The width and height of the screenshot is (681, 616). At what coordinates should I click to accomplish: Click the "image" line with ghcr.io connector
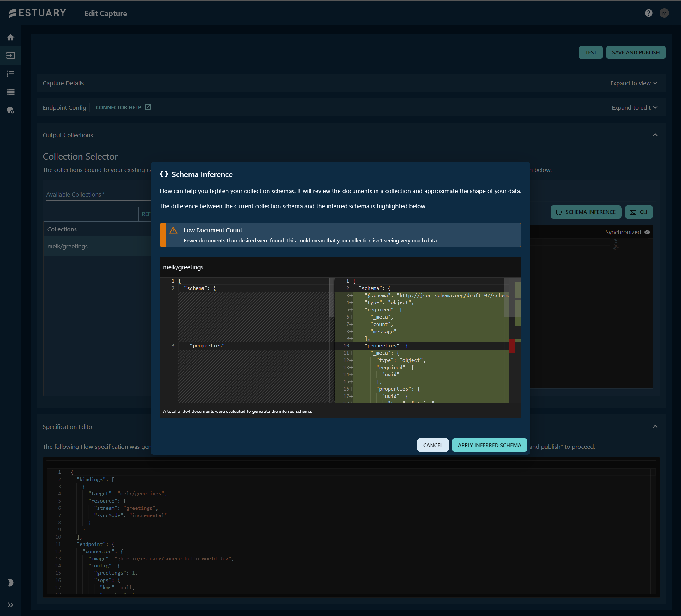click(x=161, y=558)
